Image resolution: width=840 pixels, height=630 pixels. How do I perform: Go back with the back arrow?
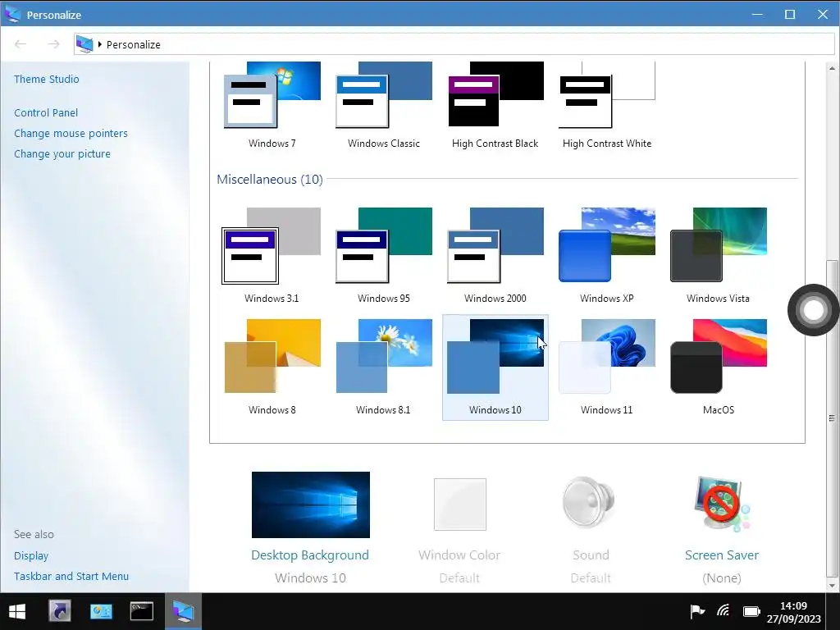coord(21,44)
